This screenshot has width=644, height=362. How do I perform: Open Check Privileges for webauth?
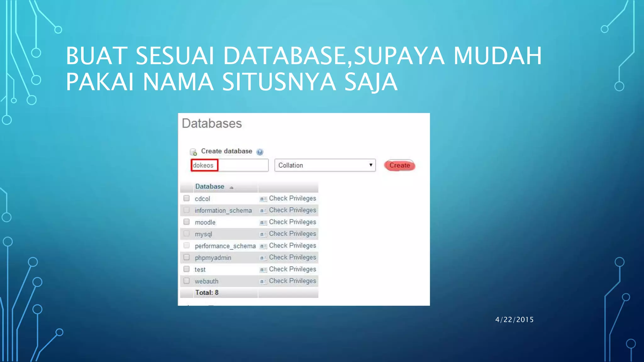[x=292, y=281]
